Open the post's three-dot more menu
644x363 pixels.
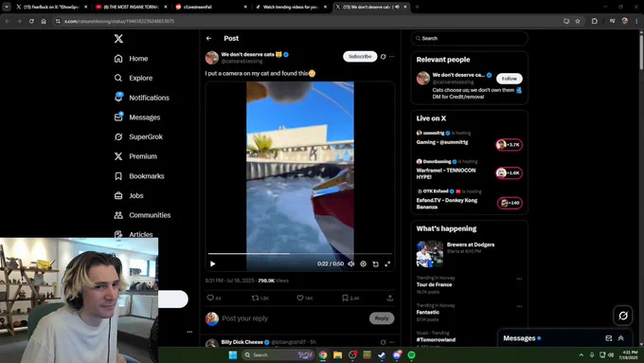click(392, 57)
